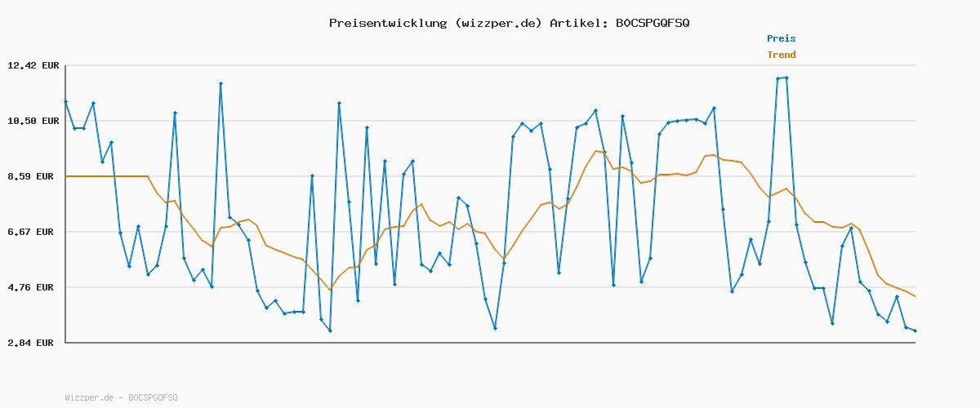Image resolution: width=980 pixels, height=408 pixels.
Task: Click the article ID B0CSPGQFSQ in title
Action: [653, 23]
